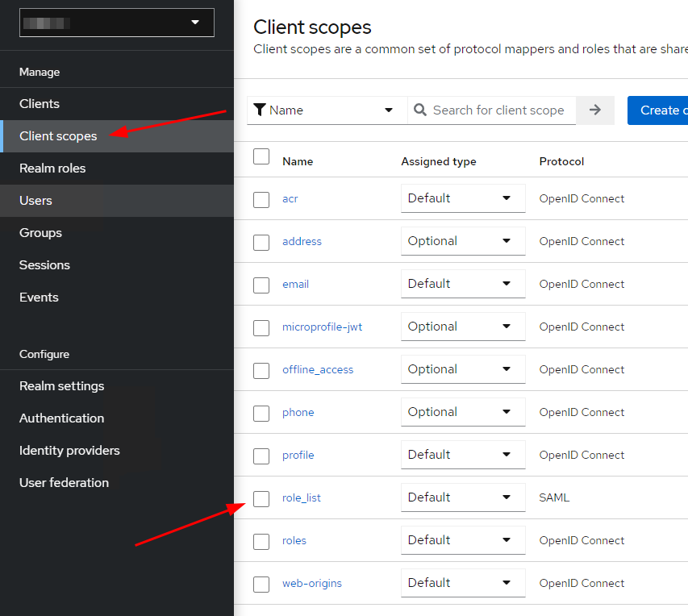Viewport: 688px width, 616px height.
Task: Tick the web-origins scope checkbox
Action: pos(261,585)
